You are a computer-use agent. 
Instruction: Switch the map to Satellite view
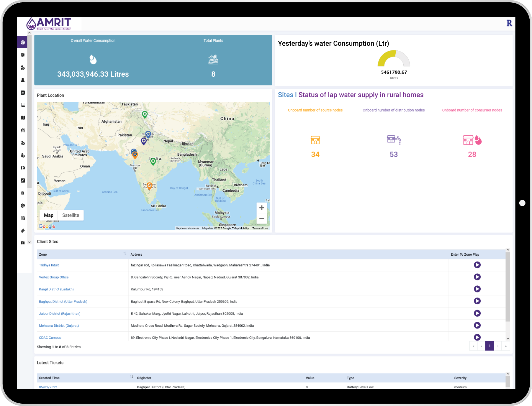(x=71, y=215)
